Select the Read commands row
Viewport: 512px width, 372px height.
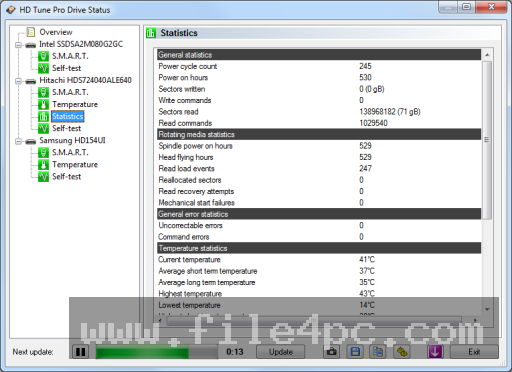tap(319, 123)
